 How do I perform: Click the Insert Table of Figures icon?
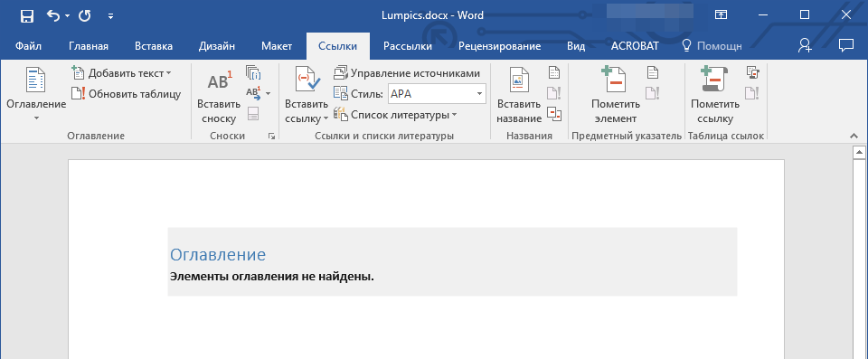click(553, 72)
